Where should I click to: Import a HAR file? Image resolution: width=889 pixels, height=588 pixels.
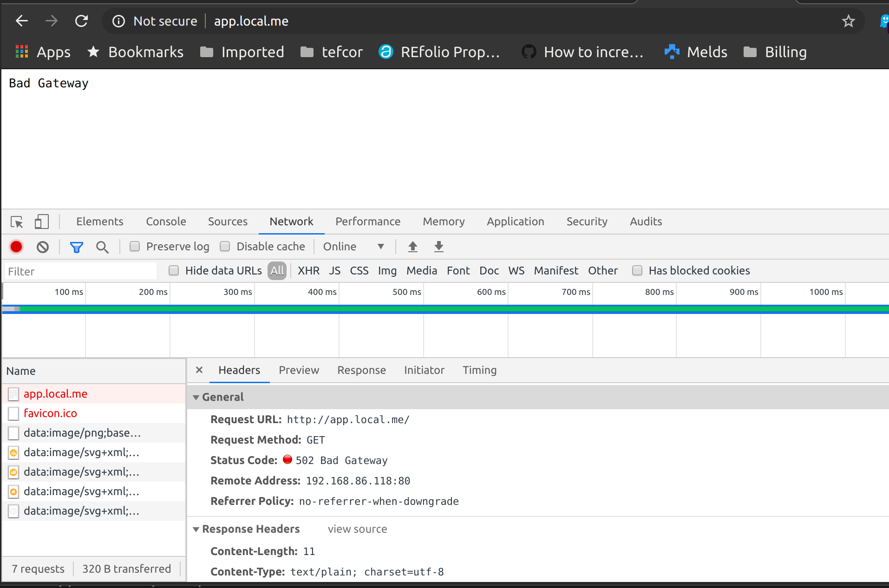coord(413,247)
